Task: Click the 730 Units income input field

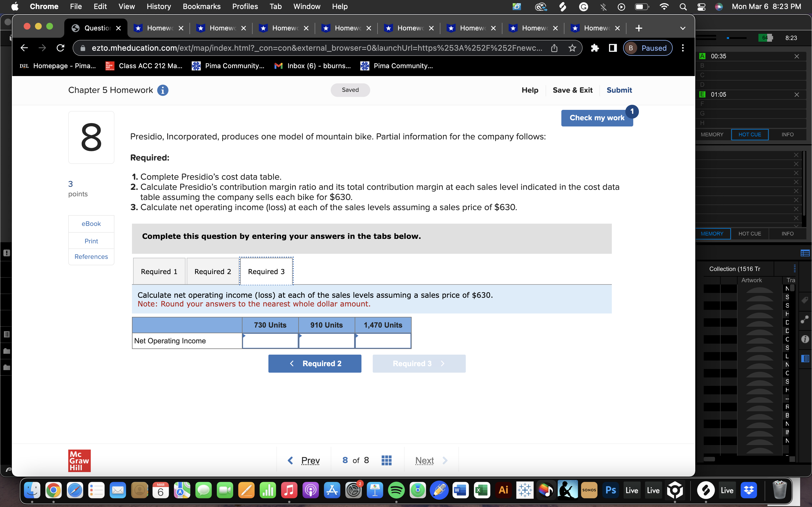Action: [x=270, y=341]
